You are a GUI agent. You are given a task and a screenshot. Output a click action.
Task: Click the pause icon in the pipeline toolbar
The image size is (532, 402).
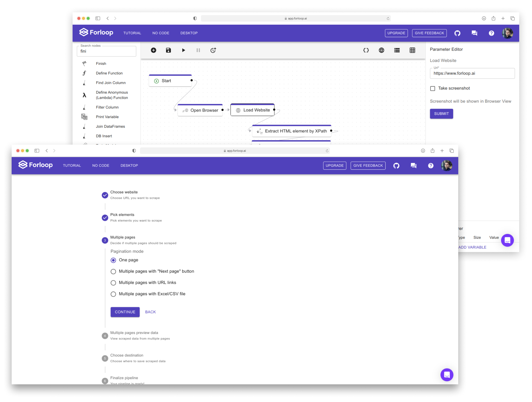coord(198,50)
